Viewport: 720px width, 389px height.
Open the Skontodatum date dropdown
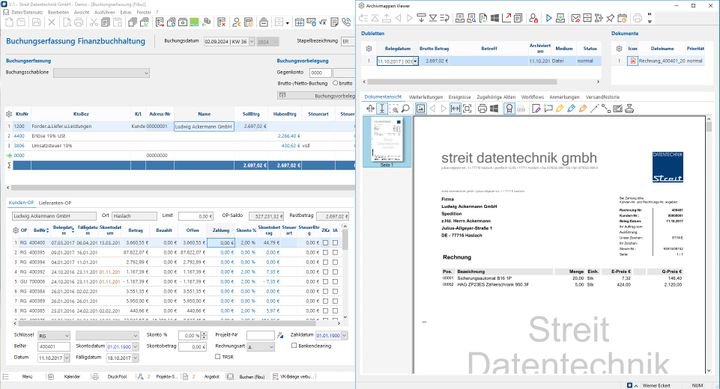pyautogui.click(x=135, y=347)
